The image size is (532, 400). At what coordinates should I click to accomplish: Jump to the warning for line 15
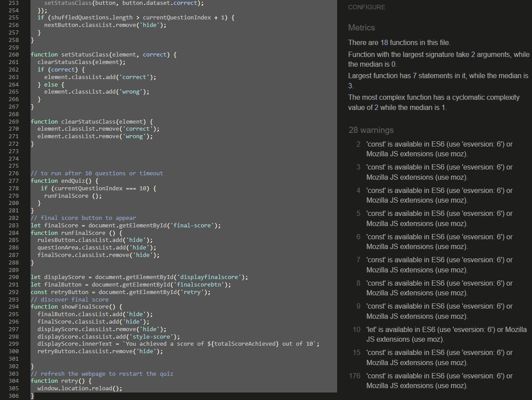439,357
